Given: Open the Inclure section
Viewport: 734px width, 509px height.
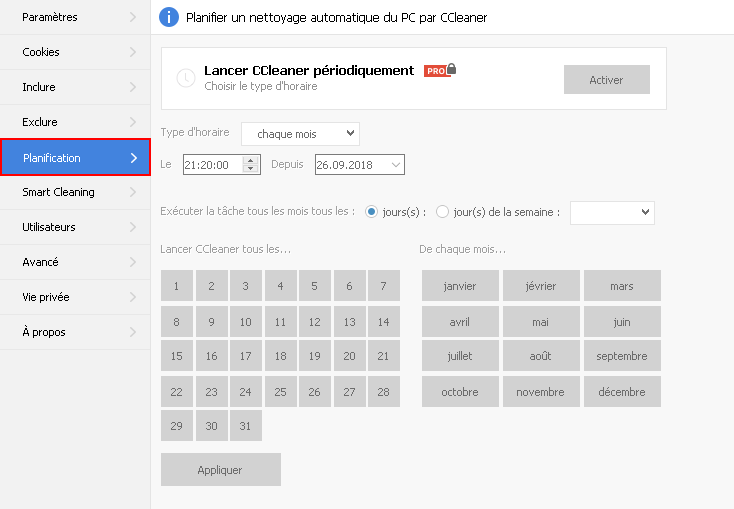Looking at the screenshot, I should pyautogui.click(x=75, y=87).
